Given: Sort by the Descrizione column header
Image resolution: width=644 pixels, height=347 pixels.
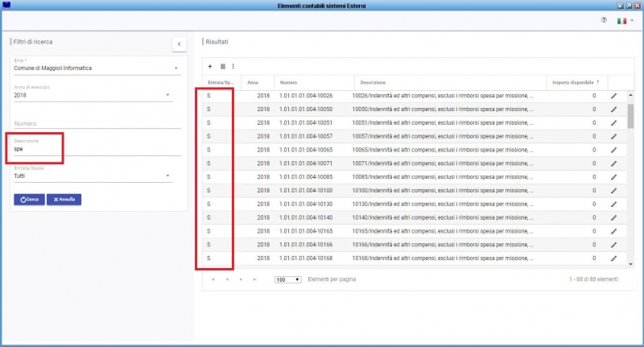Looking at the screenshot, I should point(373,82).
